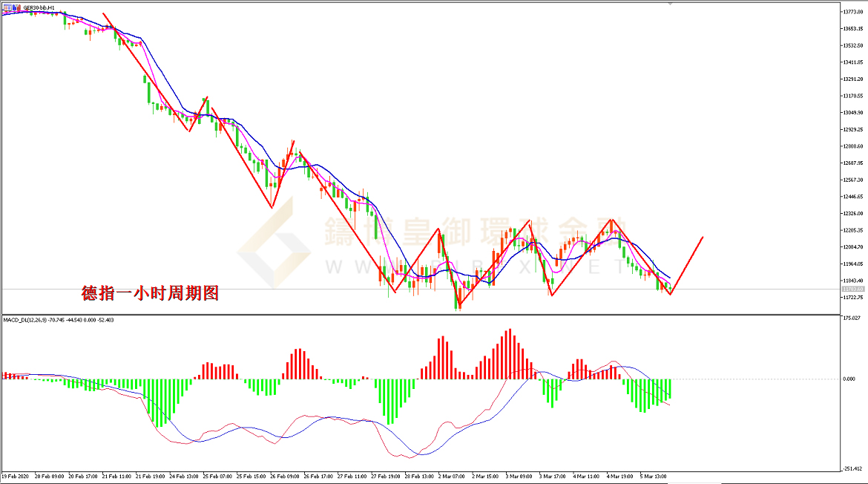Click the 175.027 MACD scale label
Viewport: 868px width, 484px height.
[x=850, y=318]
